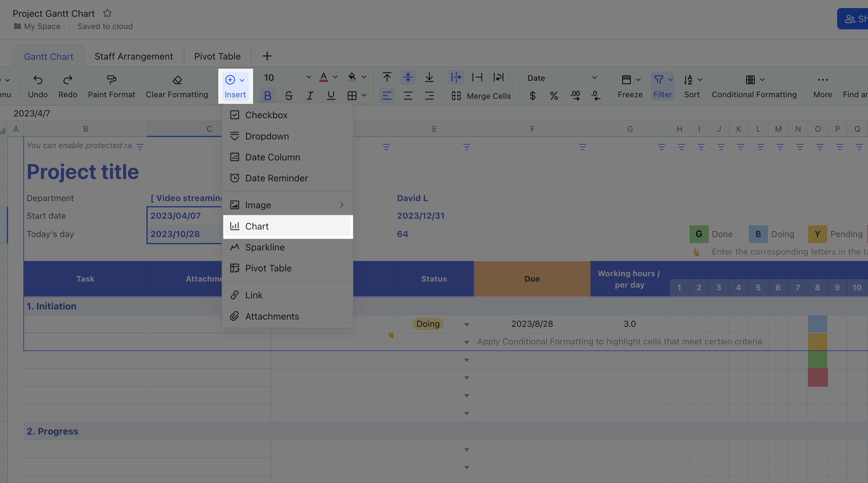Apply currency dollar format
Image resolution: width=868 pixels, height=483 pixels.
pyautogui.click(x=533, y=96)
